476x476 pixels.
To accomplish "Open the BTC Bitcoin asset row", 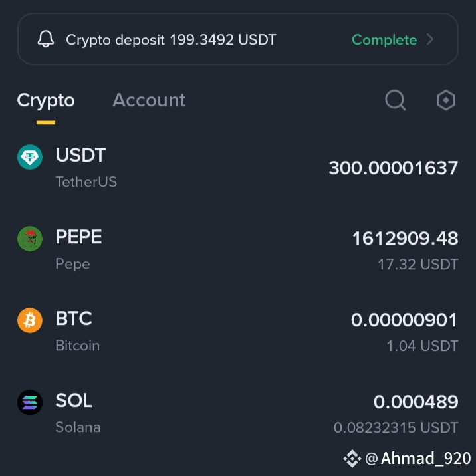I will coord(238,331).
